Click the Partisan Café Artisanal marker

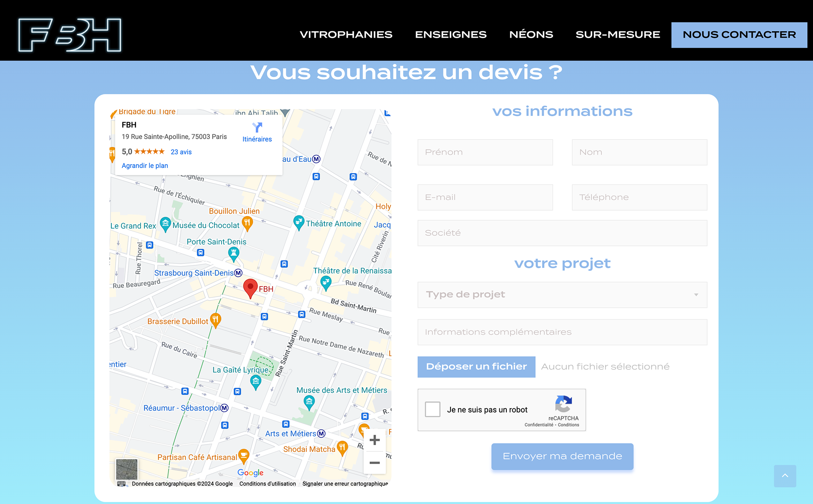click(243, 457)
